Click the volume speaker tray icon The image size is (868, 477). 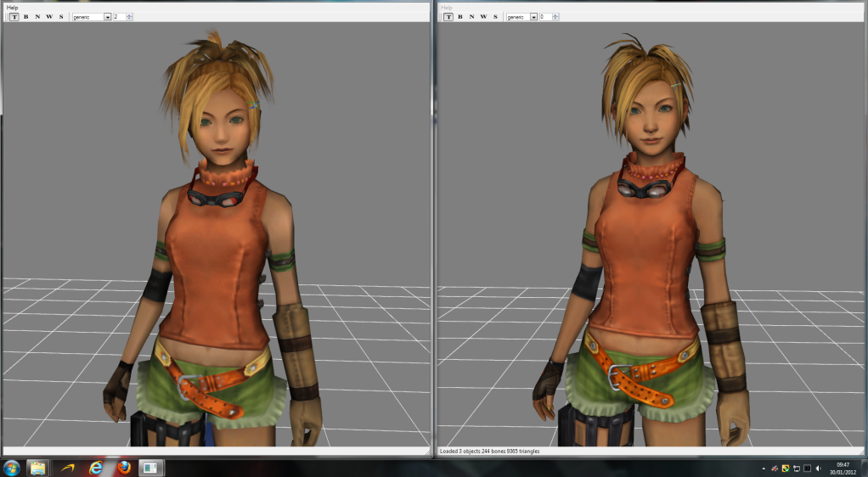(818, 469)
